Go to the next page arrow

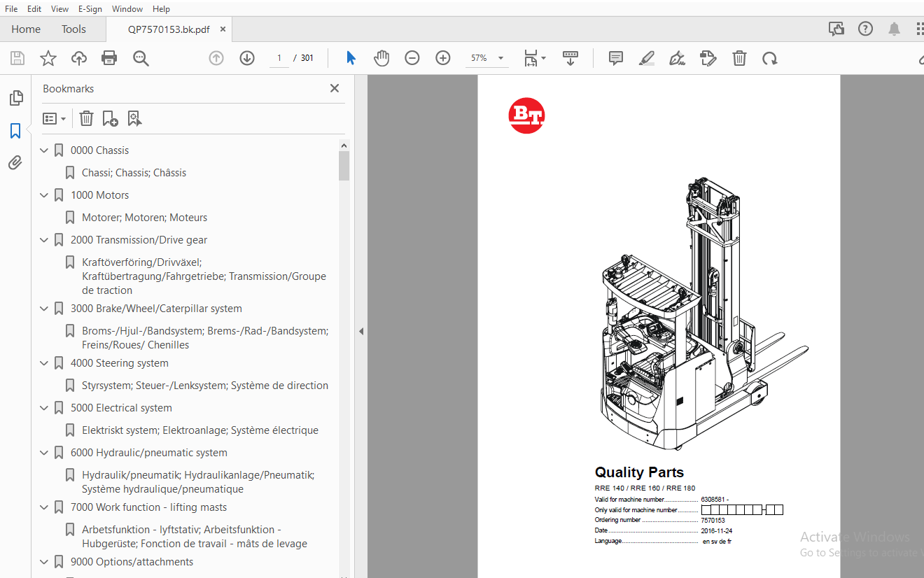click(x=247, y=58)
